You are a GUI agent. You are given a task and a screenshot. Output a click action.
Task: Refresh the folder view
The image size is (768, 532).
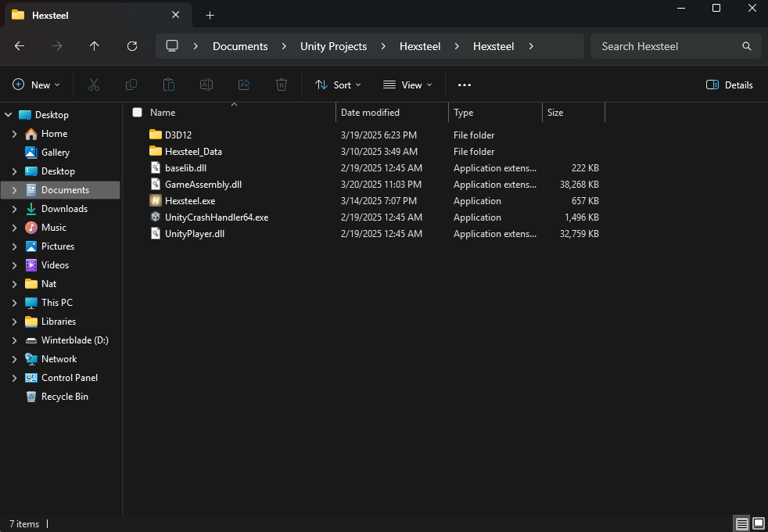(x=132, y=46)
